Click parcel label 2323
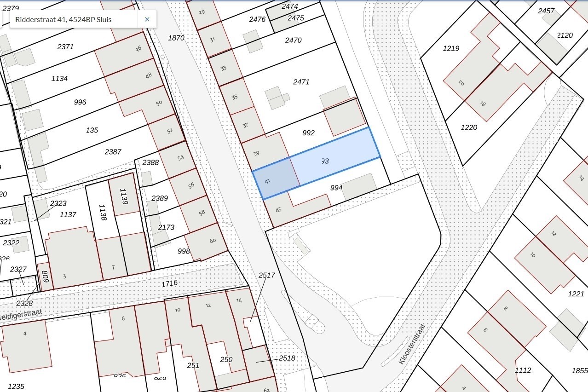The width and height of the screenshot is (588, 392). tap(58, 203)
